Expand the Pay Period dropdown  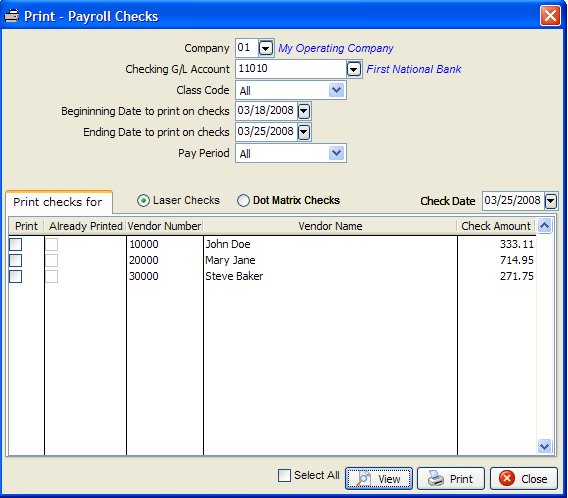click(x=337, y=153)
